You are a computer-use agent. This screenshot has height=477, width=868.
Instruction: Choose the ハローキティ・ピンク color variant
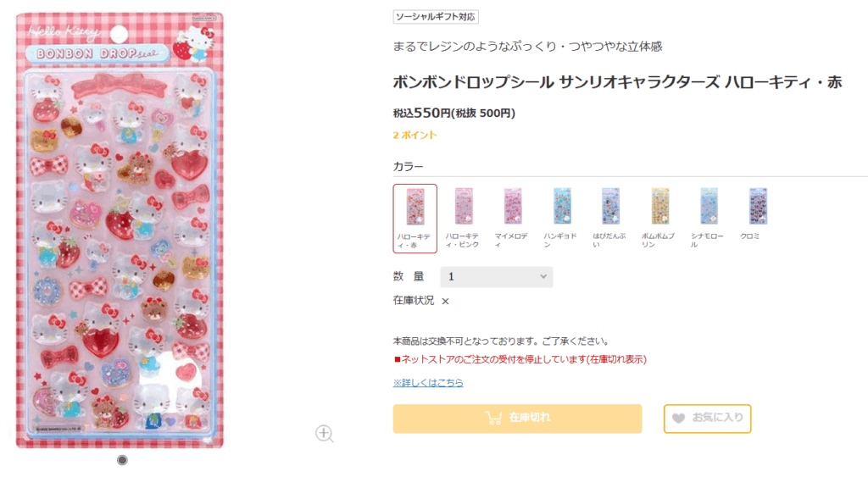point(464,218)
